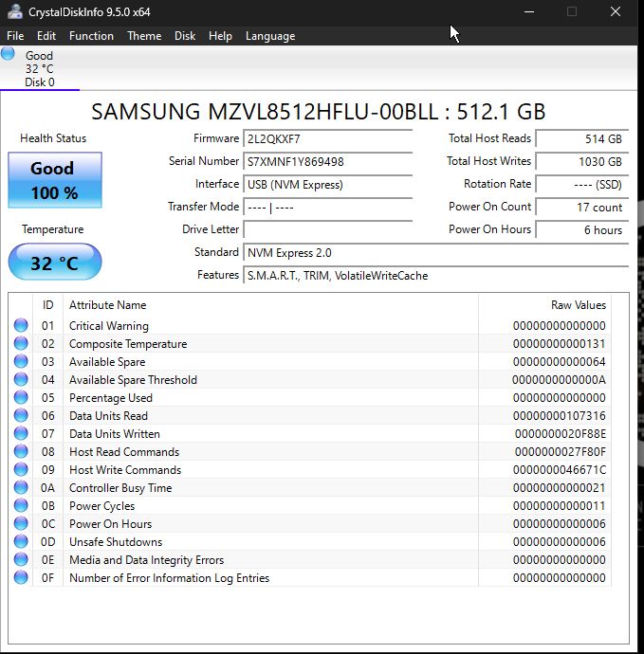Minimize the CrystalDiskInfo window
Viewport: 644px width, 654px height.
click(529, 11)
